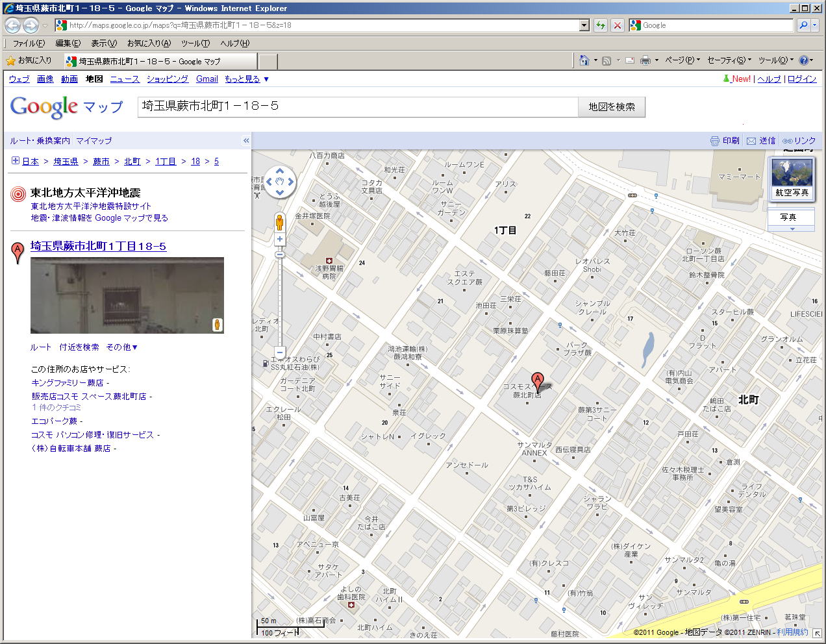
Task: Open the セーフティ(S) dropdown menu
Action: tap(729, 60)
